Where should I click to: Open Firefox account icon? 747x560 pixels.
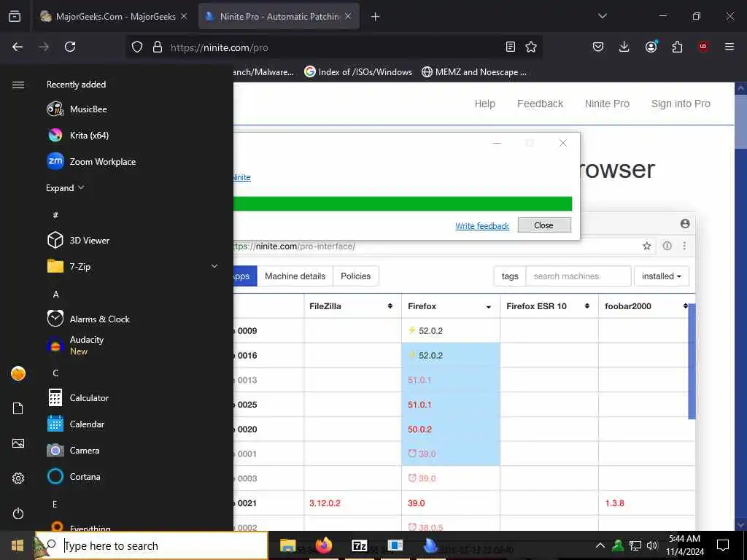(651, 47)
